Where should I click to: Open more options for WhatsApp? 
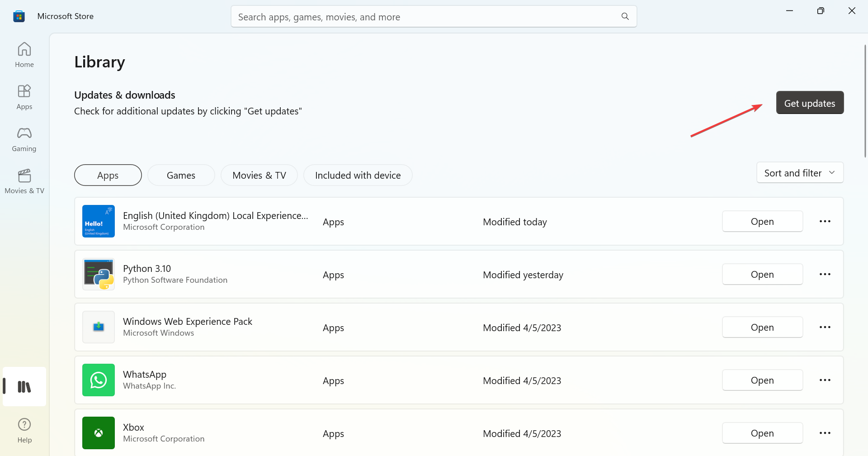click(x=825, y=380)
